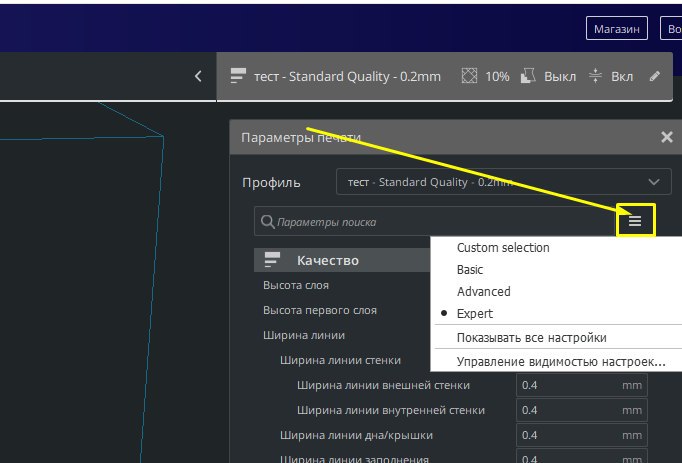Click the 10% infill value
This screenshot has width=682, height=463.
click(497, 77)
